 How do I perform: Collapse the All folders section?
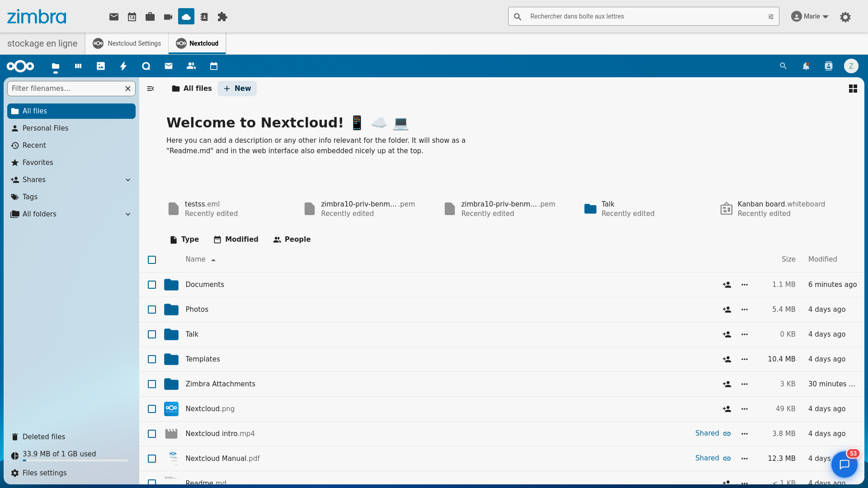pyautogui.click(x=128, y=214)
